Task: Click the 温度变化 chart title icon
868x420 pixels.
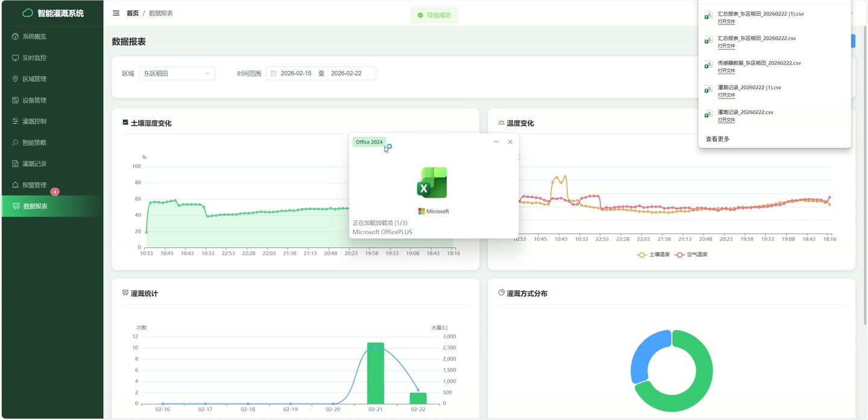Action: [x=502, y=122]
